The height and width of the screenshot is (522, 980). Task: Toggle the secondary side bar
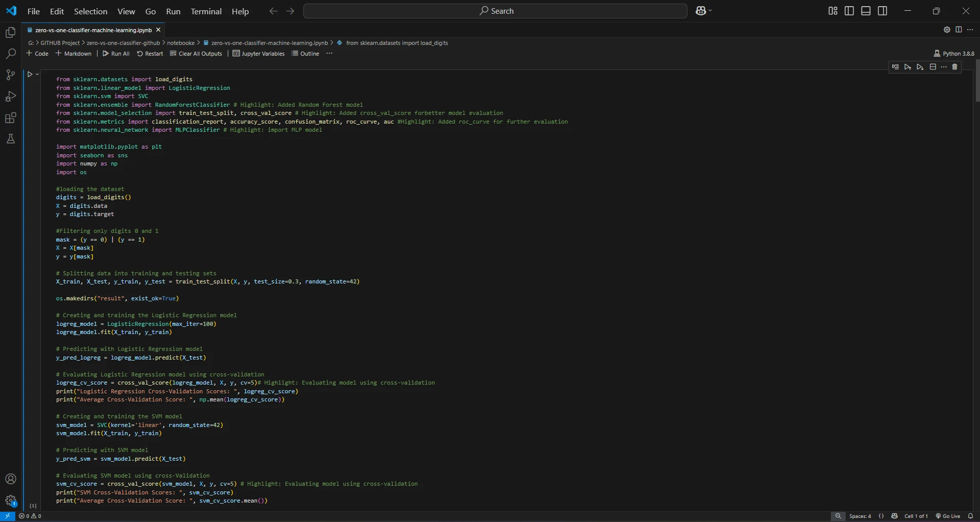(x=882, y=11)
